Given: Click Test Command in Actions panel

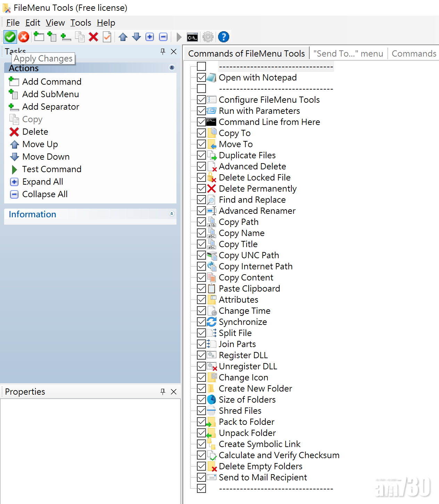Looking at the screenshot, I should click(52, 169).
